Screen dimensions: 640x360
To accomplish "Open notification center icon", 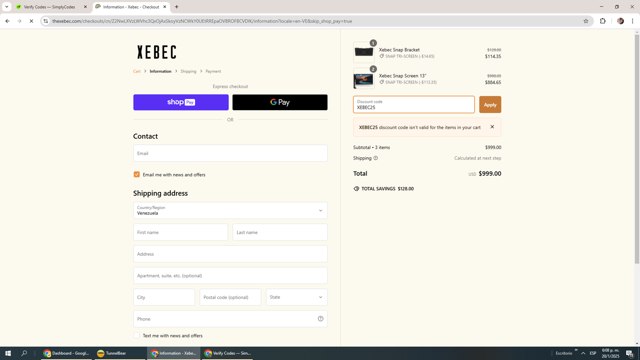I will pyautogui.click(x=630, y=353).
